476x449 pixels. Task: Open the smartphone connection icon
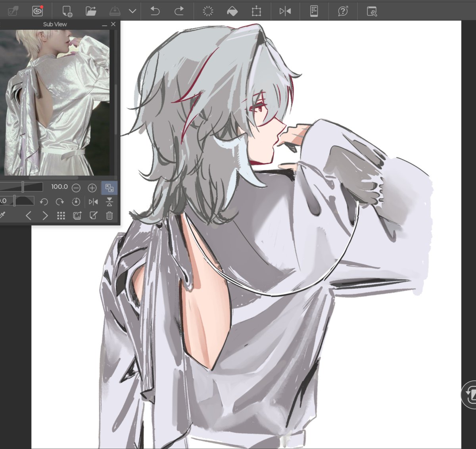314,11
